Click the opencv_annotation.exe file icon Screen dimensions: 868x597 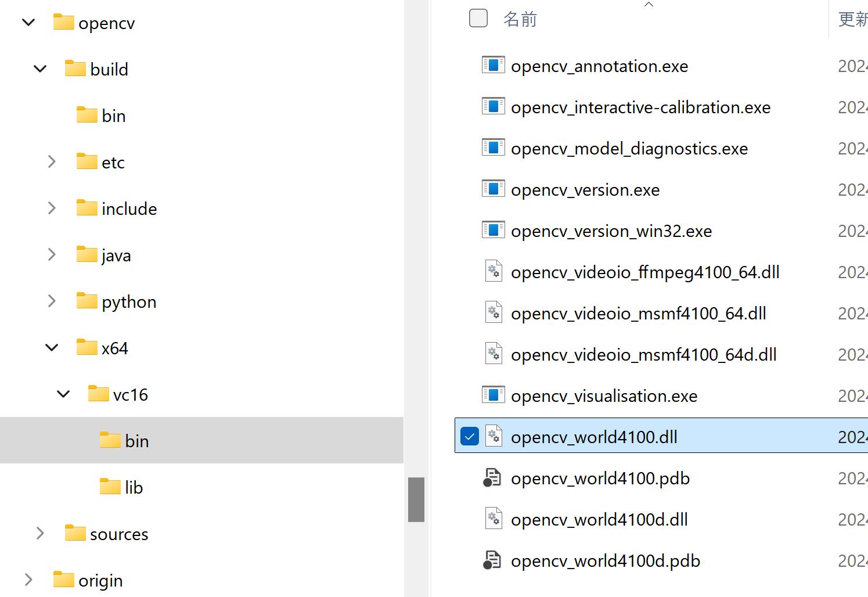493,65
